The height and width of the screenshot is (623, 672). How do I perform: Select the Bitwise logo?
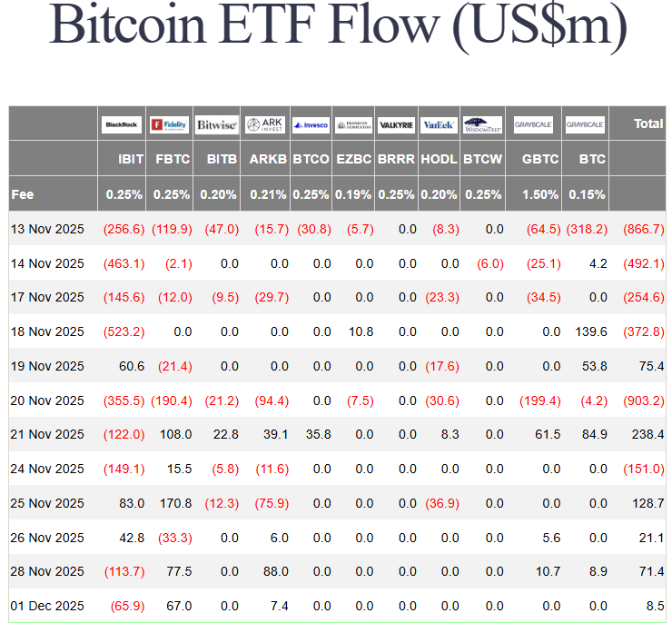point(216,124)
